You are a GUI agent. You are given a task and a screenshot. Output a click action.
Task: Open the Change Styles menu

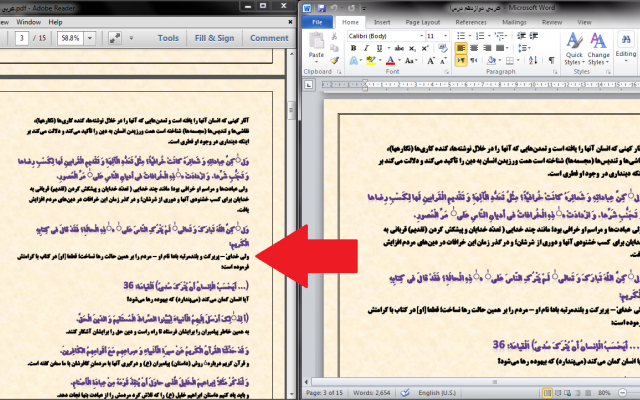(x=598, y=48)
